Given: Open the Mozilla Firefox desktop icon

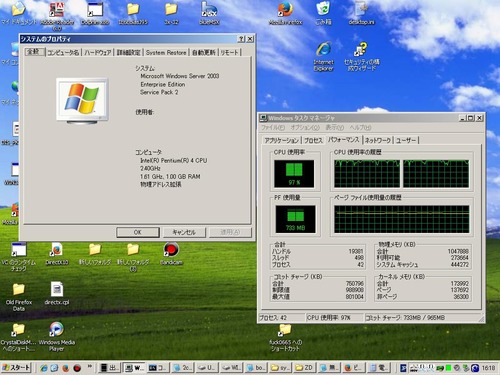Looking at the screenshot, I should coord(285,13).
